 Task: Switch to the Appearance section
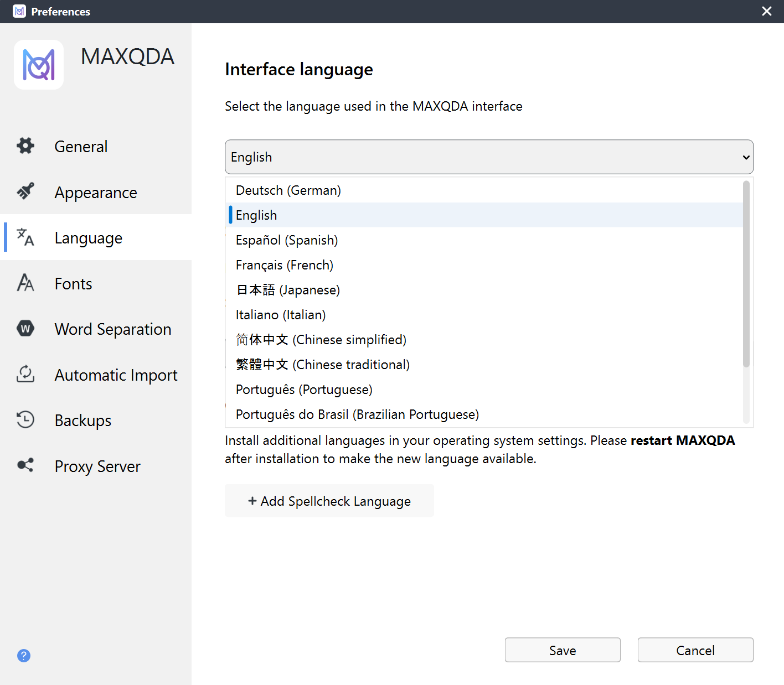pos(96,192)
